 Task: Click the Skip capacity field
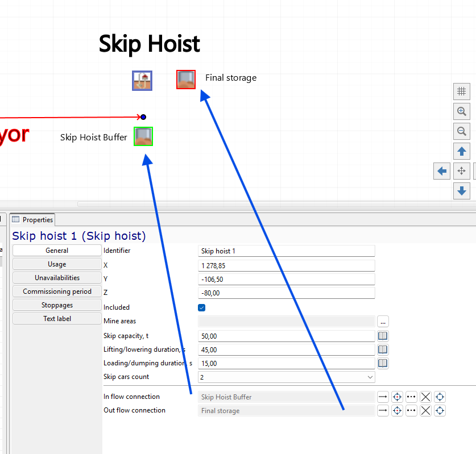286,336
